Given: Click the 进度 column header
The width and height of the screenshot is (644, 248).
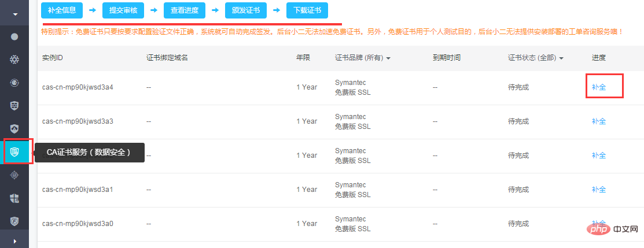Looking at the screenshot, I should pos(599,58).
